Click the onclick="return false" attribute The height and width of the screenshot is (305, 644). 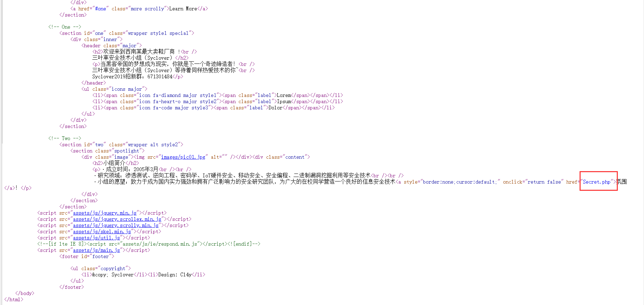click(533, 182)
